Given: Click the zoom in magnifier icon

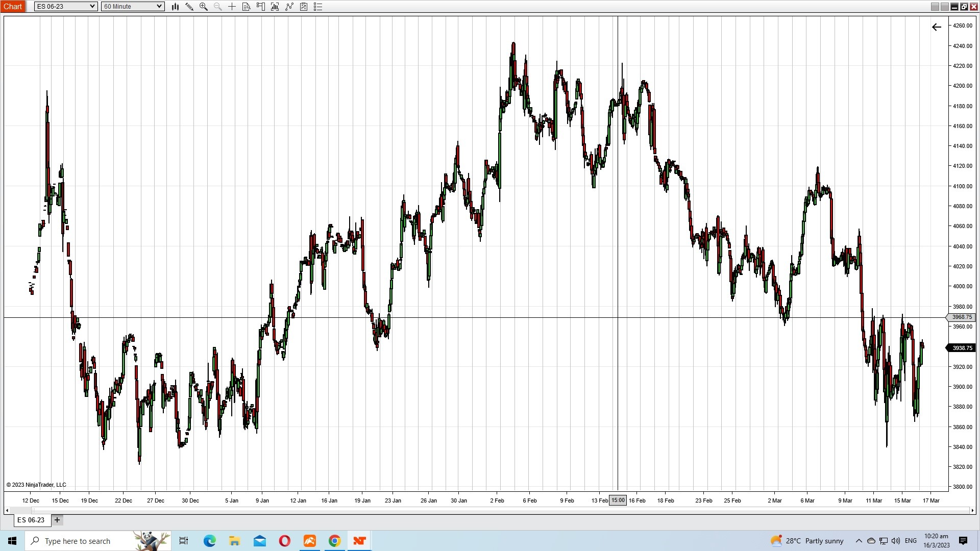Looking at the screenshot, I should tap(204, 7).
